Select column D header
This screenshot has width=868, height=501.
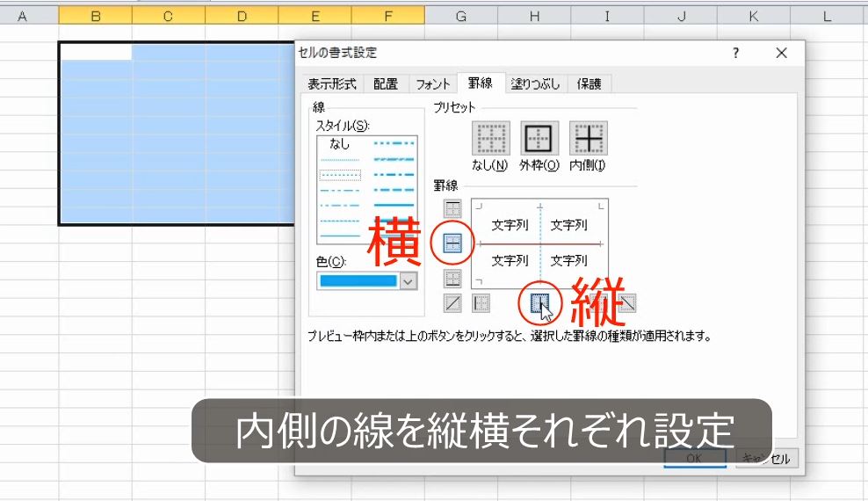click(x=242, y=16)
